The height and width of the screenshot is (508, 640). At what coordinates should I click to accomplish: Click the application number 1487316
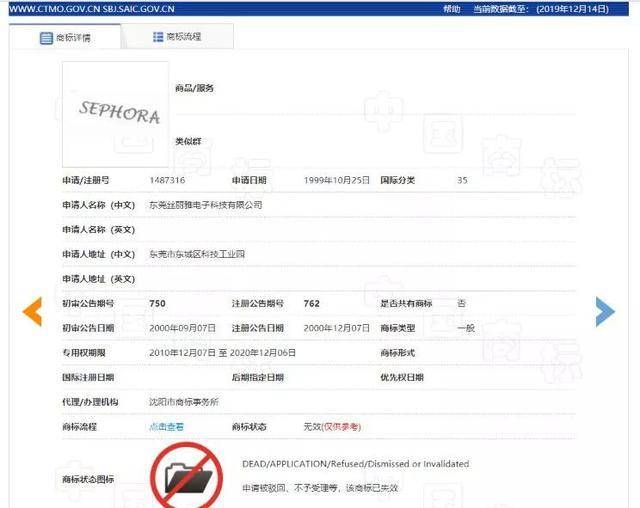tap(167, 180)
